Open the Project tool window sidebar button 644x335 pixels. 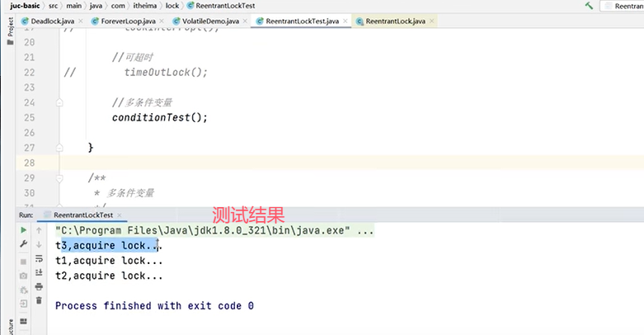[10, 31]
